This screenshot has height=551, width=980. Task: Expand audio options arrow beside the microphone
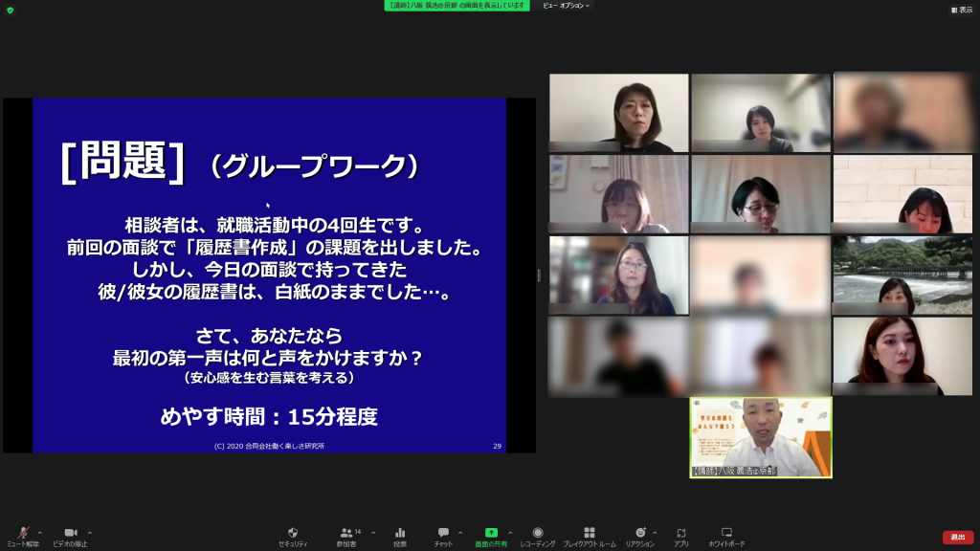coord(39,533)
